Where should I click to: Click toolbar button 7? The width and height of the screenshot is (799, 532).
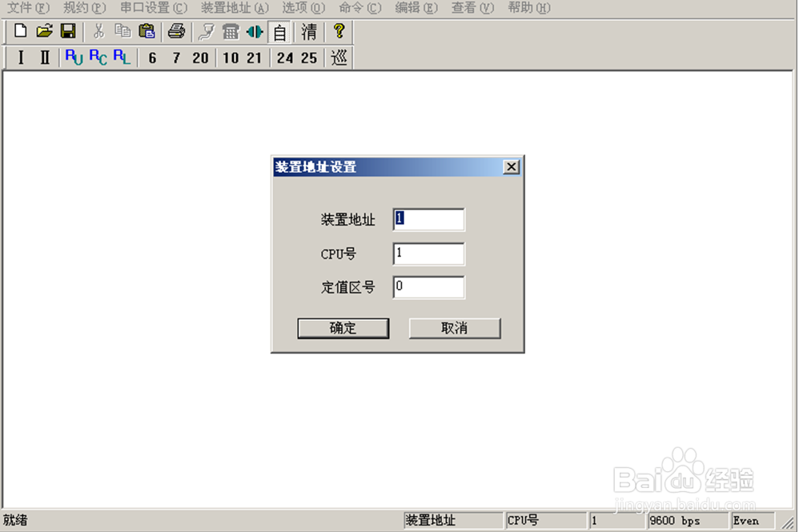[x=176, y=58]
